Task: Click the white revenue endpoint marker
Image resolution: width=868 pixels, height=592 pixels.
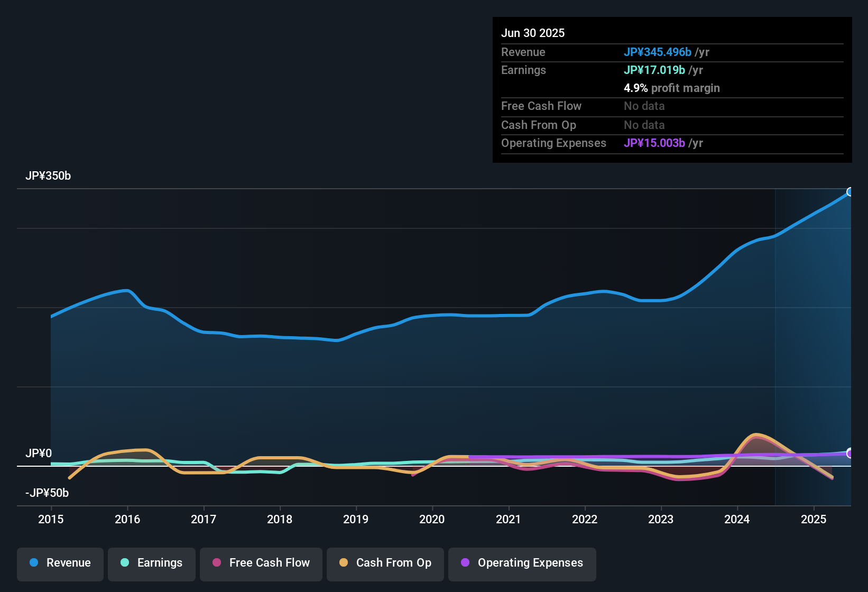Action: tap(850, 192)
